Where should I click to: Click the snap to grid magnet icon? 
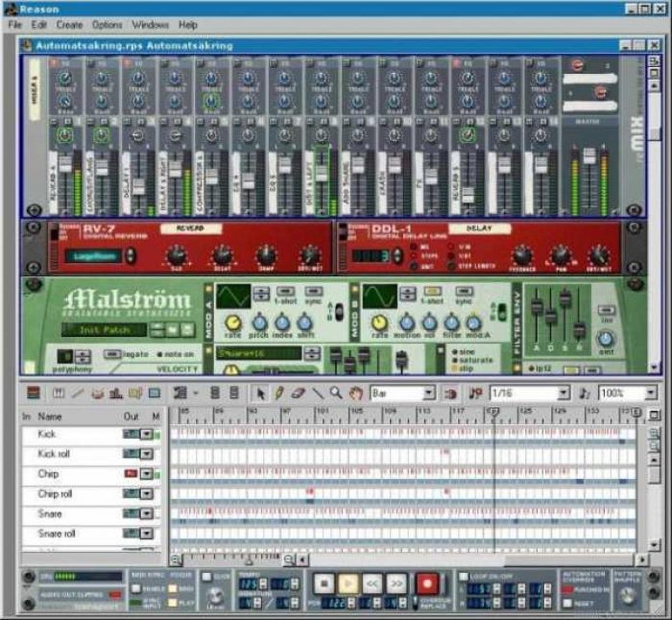coord(450,393)
